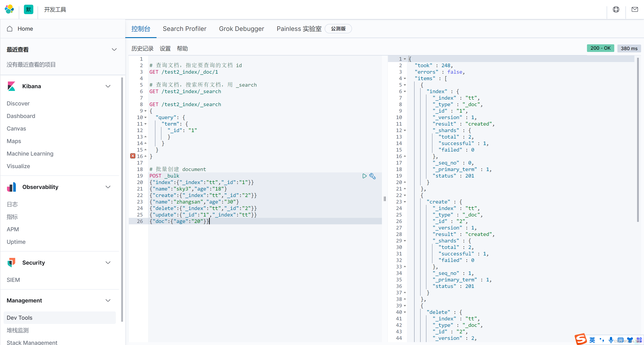Switch to the Grok Debugger tab
The image size is (644, 345).
click(x=241, y=29)
